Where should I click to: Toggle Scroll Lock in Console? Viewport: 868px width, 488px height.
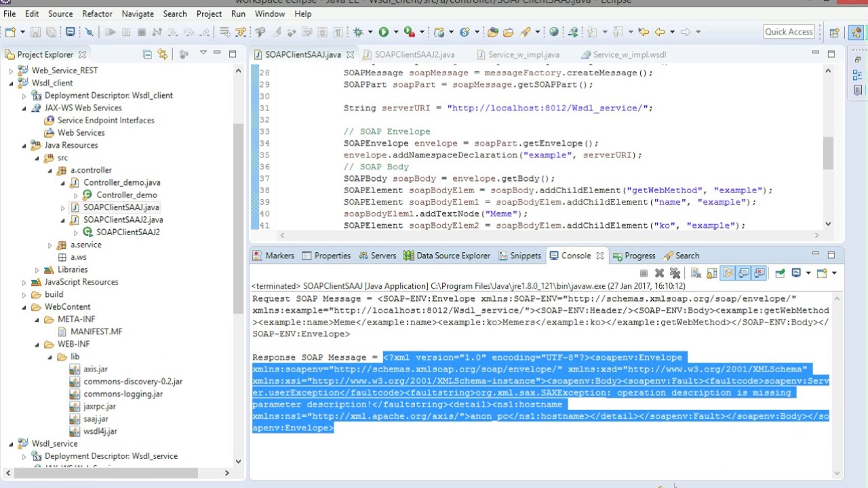(711, 273)
